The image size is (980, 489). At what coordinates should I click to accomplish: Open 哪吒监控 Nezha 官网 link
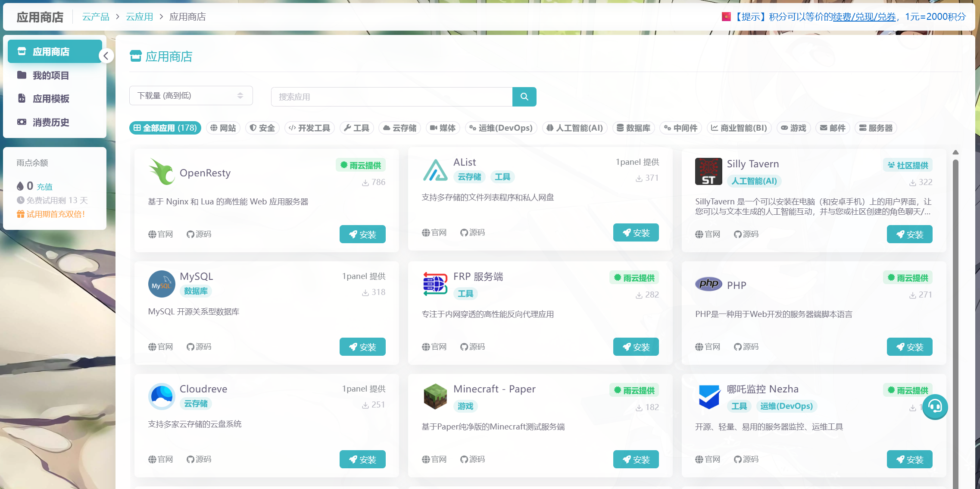pyautogui.click(x=708, y=459)
